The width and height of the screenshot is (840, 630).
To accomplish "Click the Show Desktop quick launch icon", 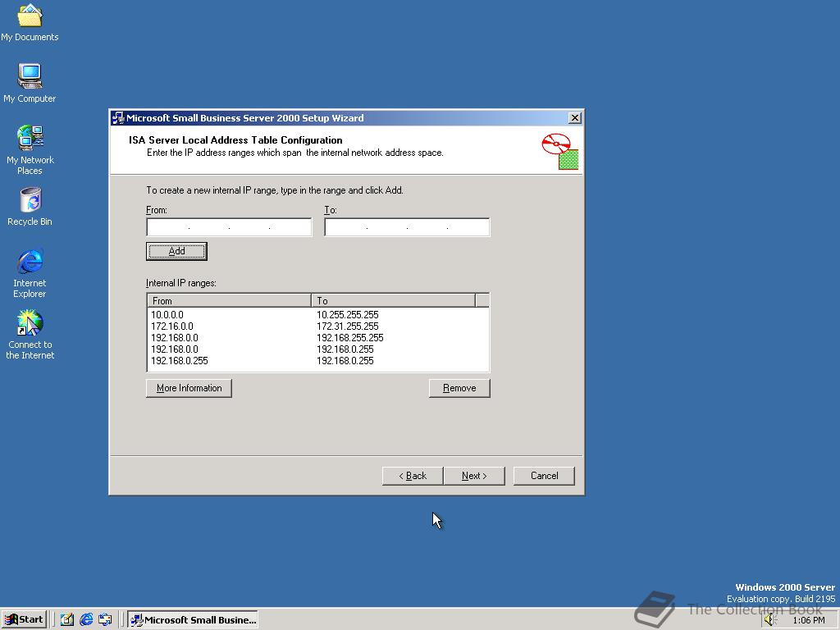I will [67, 619].
